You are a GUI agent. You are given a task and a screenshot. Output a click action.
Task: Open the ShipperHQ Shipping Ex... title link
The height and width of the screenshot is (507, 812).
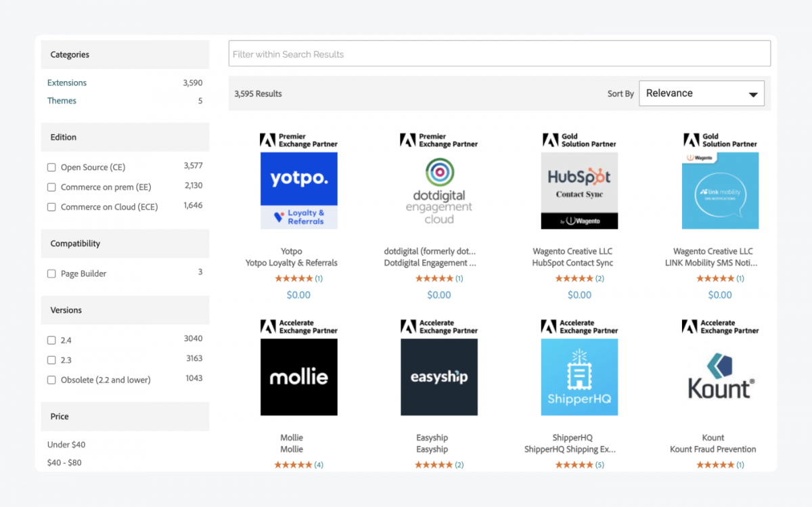tap(570, 449)
